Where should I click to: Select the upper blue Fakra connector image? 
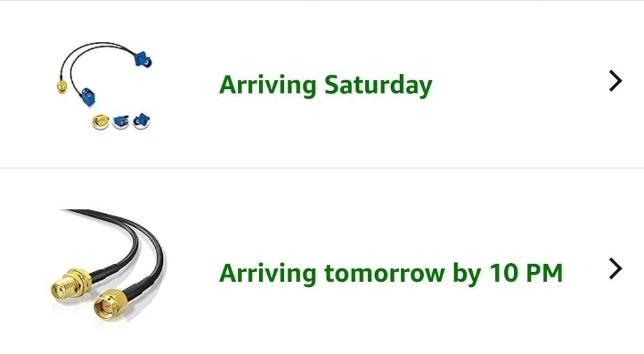click(x=143, y=59)
